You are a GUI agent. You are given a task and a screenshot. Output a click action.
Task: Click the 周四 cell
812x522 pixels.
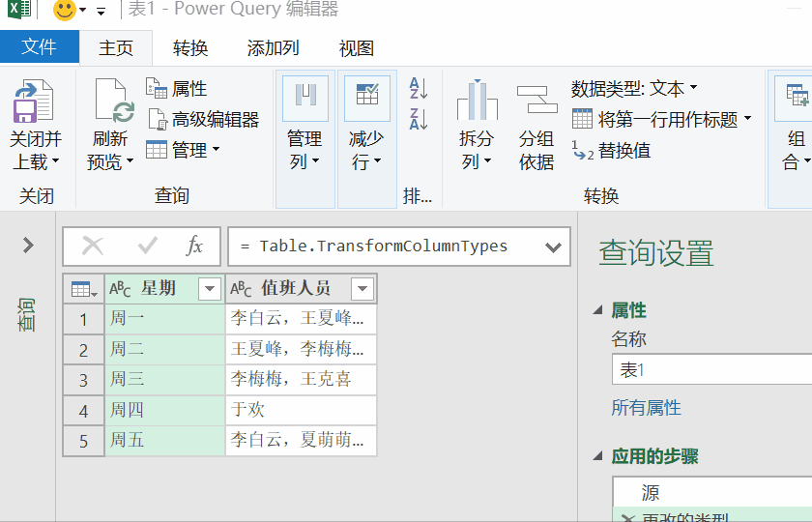coord(164,410)
